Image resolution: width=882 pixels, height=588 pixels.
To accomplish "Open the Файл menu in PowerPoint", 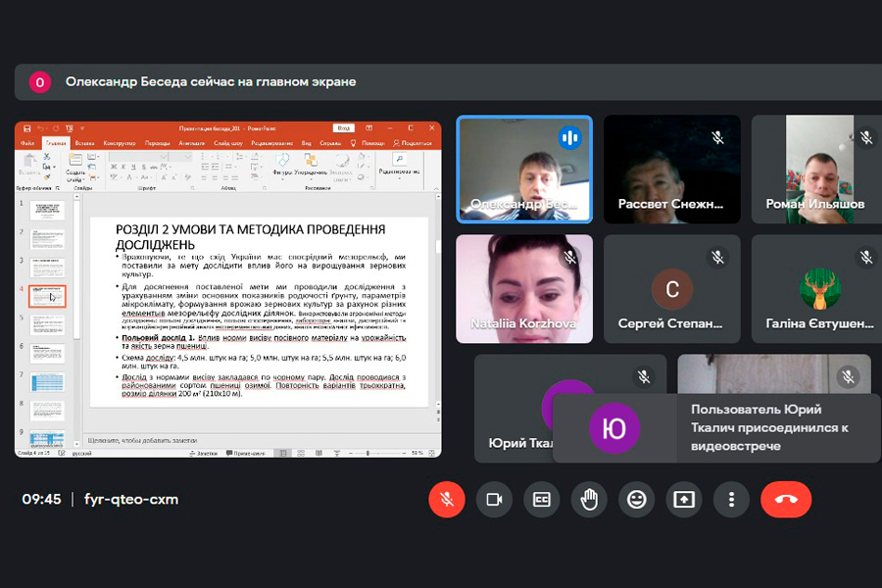I will click(x=27, y=143).
